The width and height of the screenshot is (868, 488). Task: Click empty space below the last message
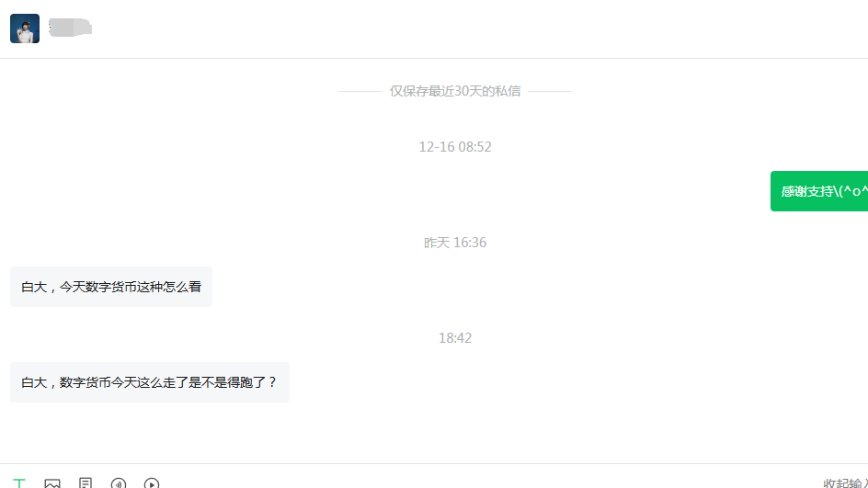tap(434, 433)
